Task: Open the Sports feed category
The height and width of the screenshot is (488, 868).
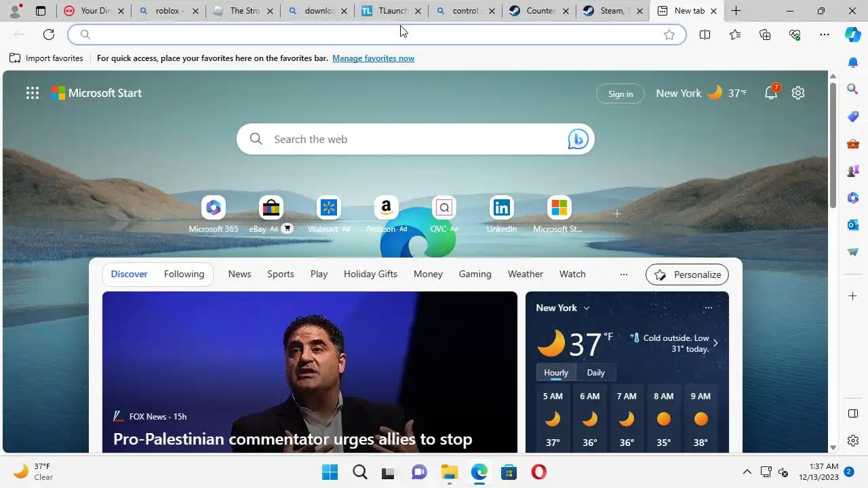Action: pos(281,274)
